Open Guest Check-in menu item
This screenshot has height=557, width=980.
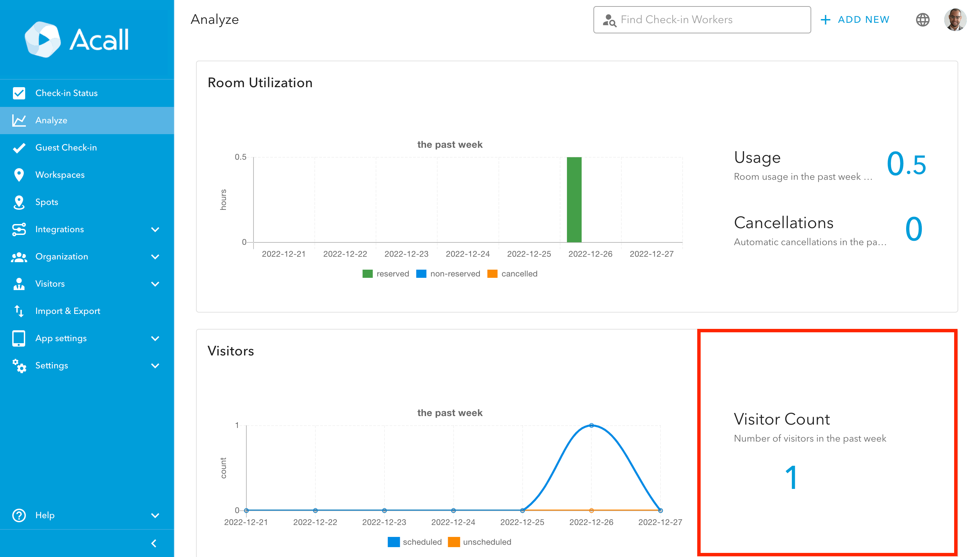click(x=66, y=148)
